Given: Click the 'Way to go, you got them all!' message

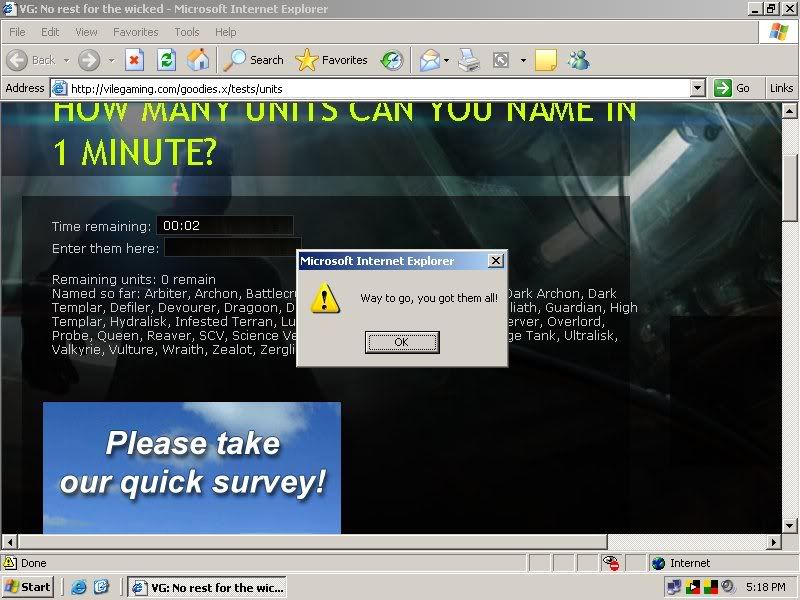Looking at the screenshot, I should [429, 298].
